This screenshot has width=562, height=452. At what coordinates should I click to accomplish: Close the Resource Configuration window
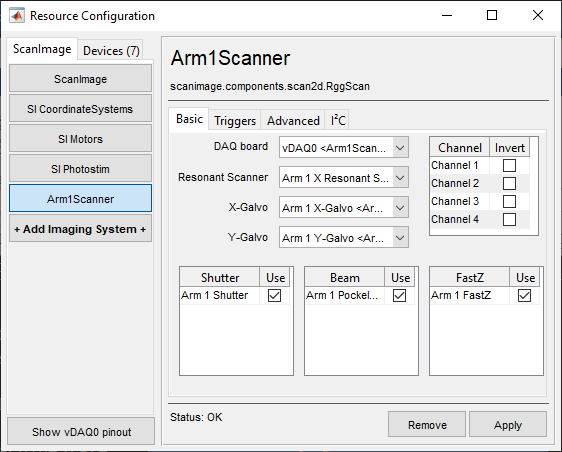pyautogui.click(x=538, y=15)
